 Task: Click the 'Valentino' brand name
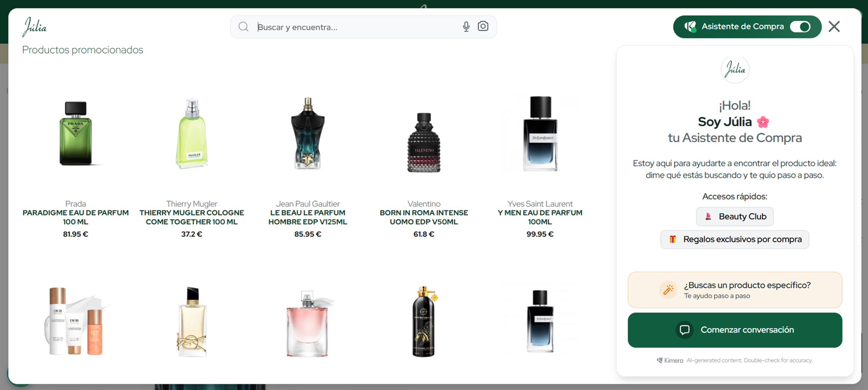coord(424,204)
